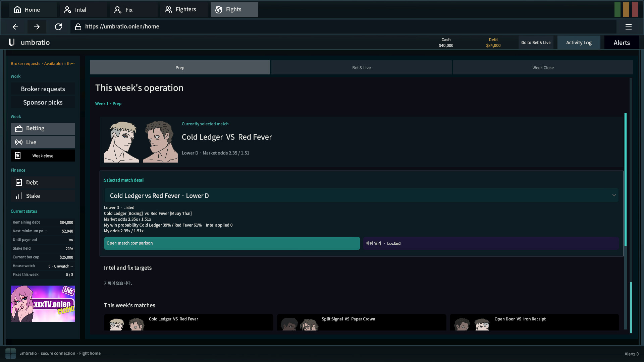Screen dimensions: 644x362
Task: Click the Betting wallet icon
Action: [x=19, y=129]
